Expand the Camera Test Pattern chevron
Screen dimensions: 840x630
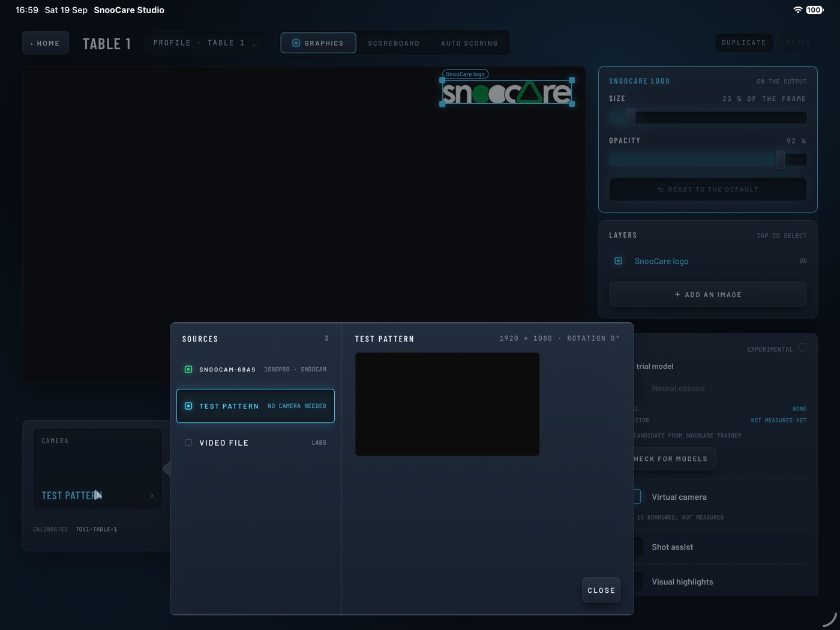click(152, 496)
